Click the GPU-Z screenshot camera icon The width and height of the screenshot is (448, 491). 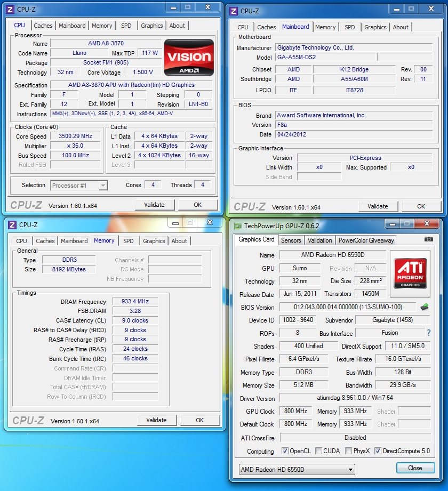click(429, 239)
